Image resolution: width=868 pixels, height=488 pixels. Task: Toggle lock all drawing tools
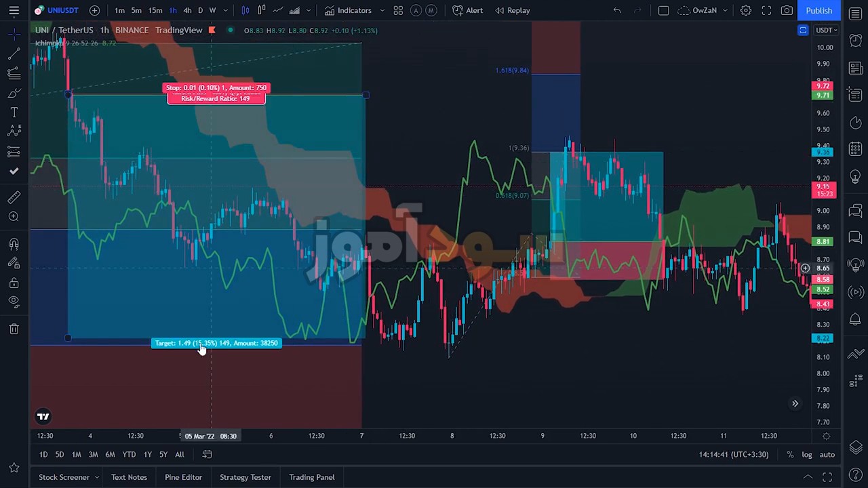pyautogui.click(x=14, y=283)
